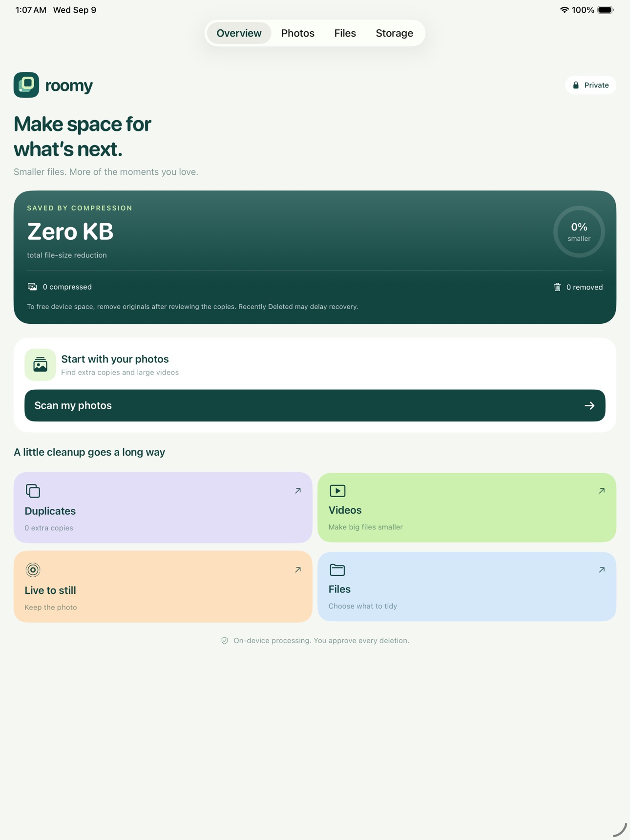Open the Photos tab
Viewport: 630px width, 840px height.
click(x=298, y=33)
